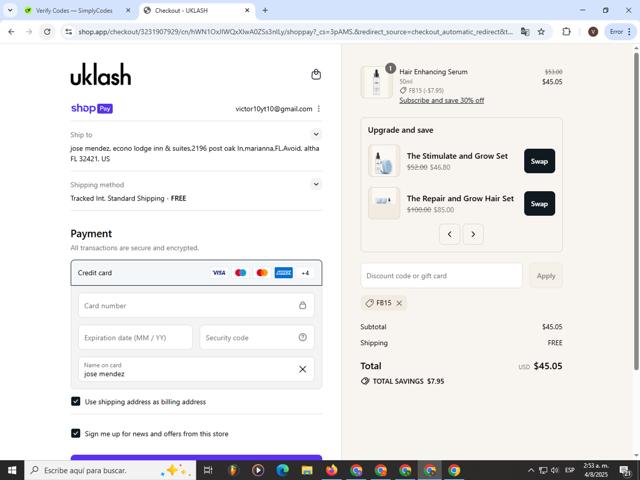Swap to The Repair and Grow Hair Set
The height and width of the screenshot is (480, 640).
coord(539,204)
